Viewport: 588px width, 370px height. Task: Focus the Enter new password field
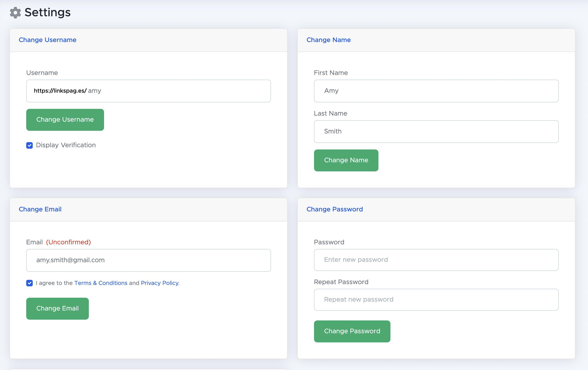(436, 260)
